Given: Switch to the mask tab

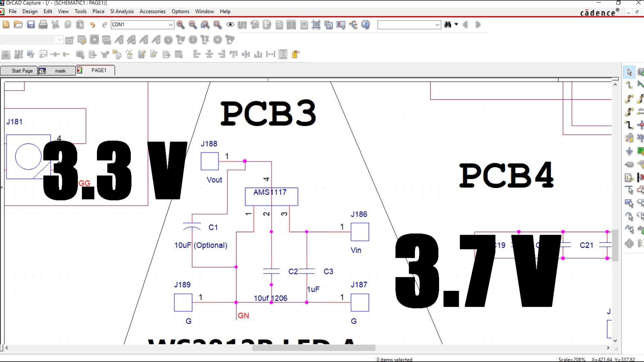Looking at the screenshot, I should 57,71.
